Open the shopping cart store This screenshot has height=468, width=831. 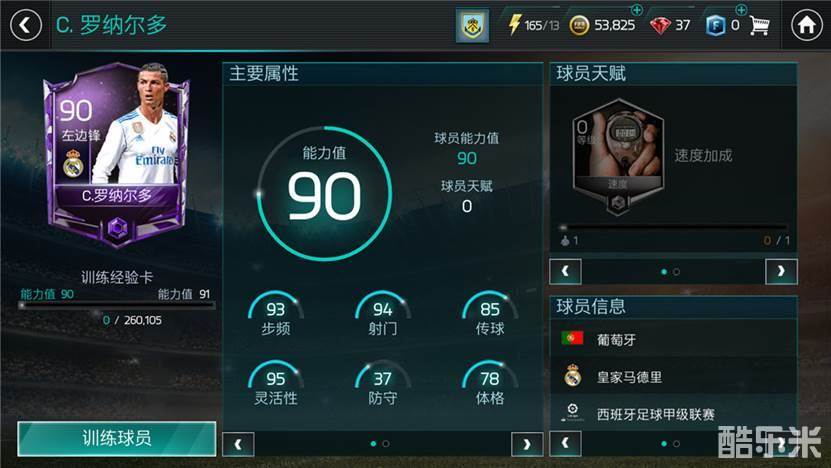[759, 25]
